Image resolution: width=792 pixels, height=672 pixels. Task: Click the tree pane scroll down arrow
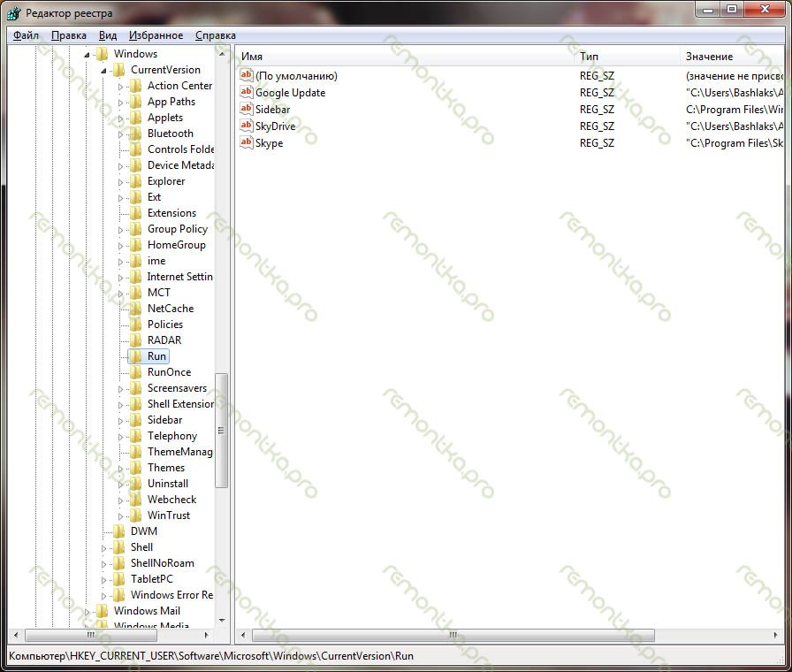[221, 620]
